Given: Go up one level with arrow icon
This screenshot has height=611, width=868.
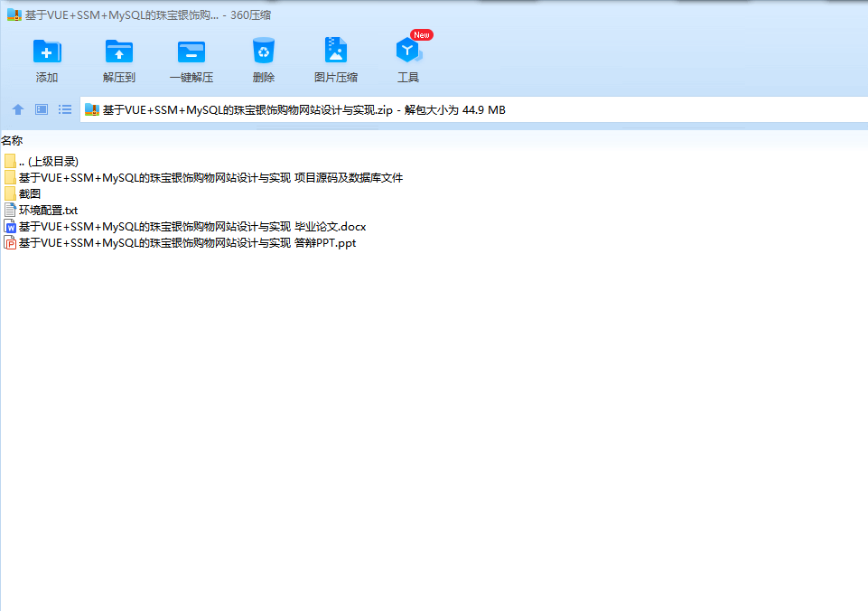Looking at the screenshot, I should click(x=18, y=109).
